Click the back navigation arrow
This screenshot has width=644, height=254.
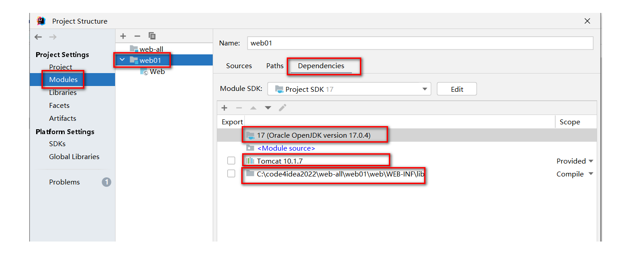[x=38, y=37]
